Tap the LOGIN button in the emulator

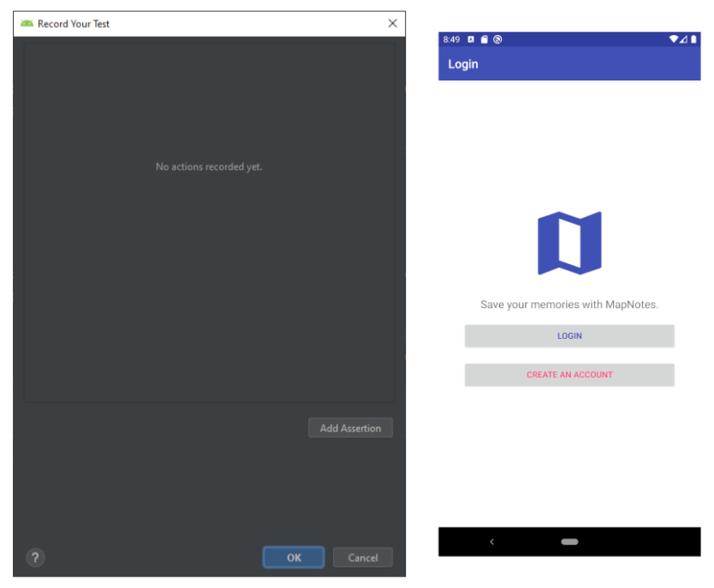click(x=569, y=336)
